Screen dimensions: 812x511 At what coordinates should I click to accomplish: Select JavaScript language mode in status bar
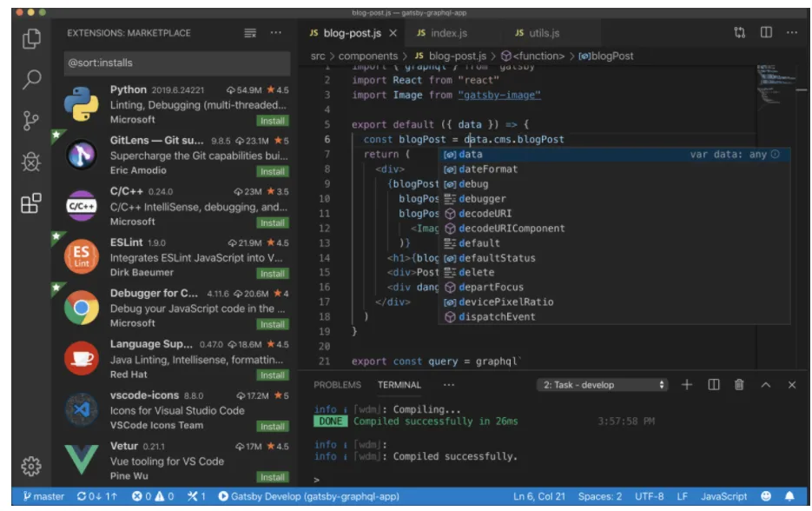point(723,496)
